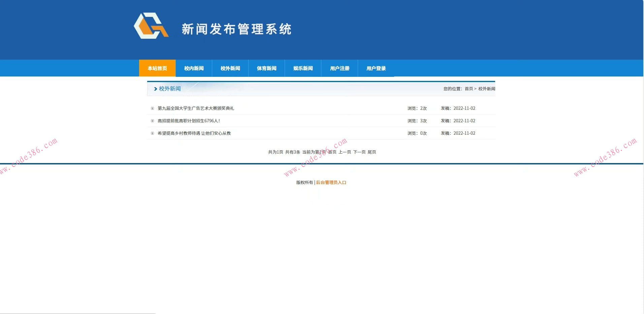644x314 pixels.
Task: Click 上一页 in pagination
Action: 345,152
